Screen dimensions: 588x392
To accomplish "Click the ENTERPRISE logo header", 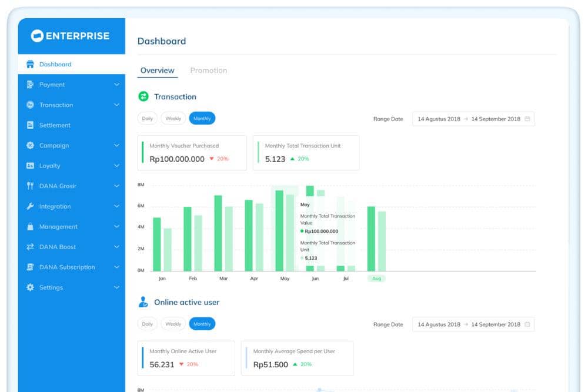I will click(x=71, y=36).
